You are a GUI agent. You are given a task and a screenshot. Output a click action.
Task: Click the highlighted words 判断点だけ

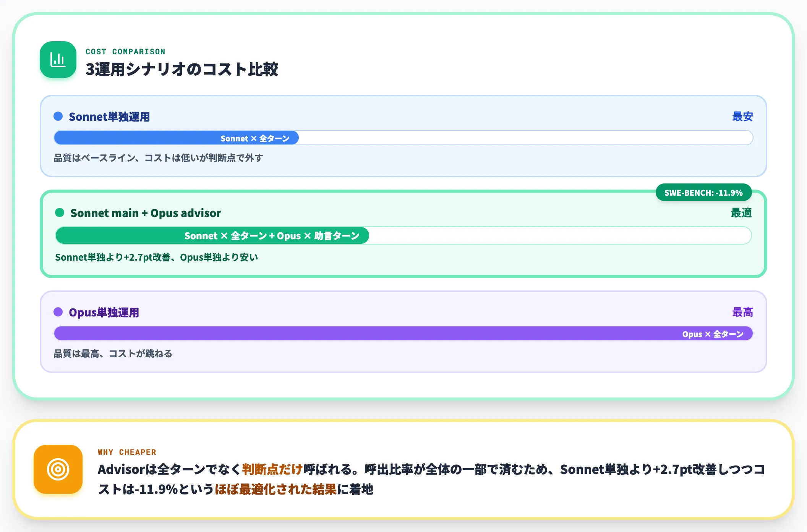click(x=272, y=469)
